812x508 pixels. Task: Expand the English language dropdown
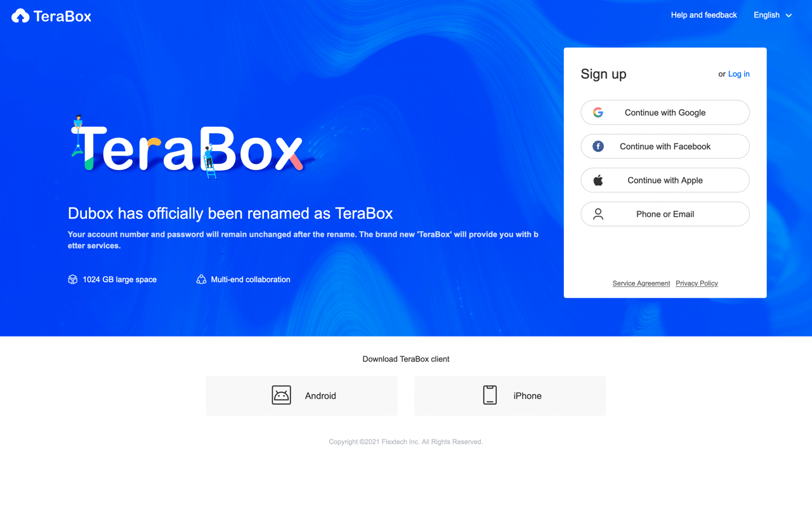point(766,15)
